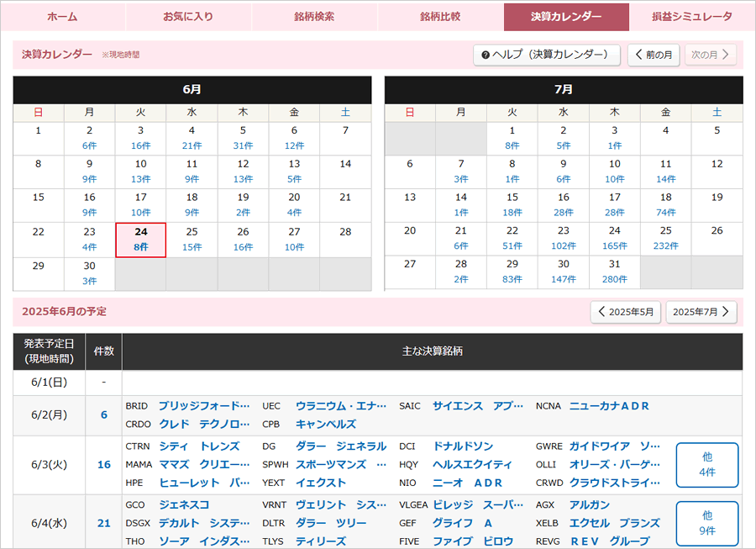Go to previous month with 前の月
This screenshot has width=756, height=549.
click(x=654, y=55)
